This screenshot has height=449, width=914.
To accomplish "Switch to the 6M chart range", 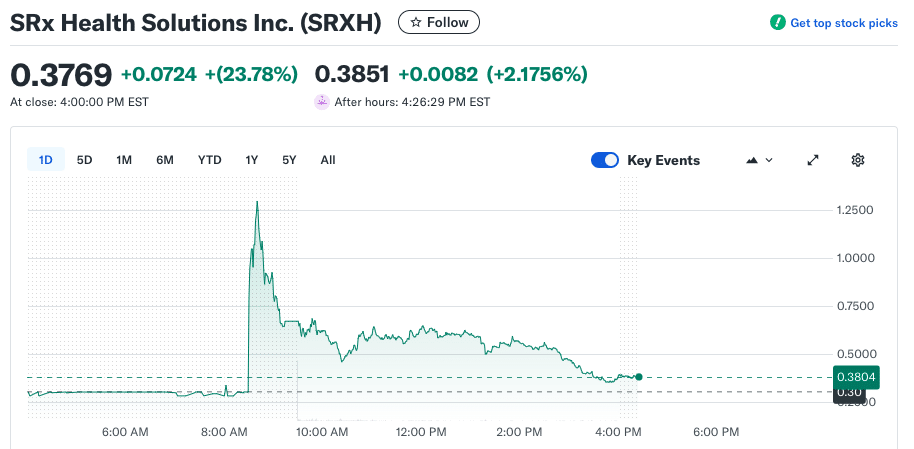I will [165, 160].
